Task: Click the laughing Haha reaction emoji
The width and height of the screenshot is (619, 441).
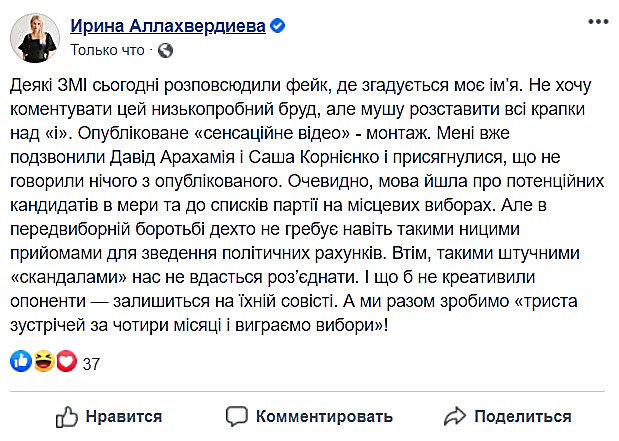Action: pyautogui.click(x=43, y=363)
